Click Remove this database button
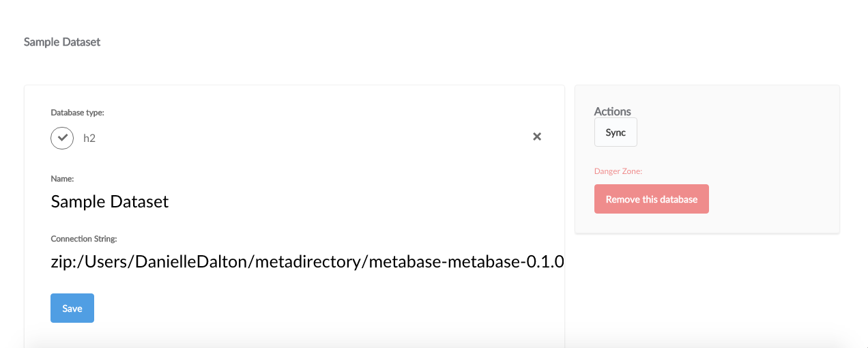The height and width of the screenshot is (348, 868). click(652, 199)
